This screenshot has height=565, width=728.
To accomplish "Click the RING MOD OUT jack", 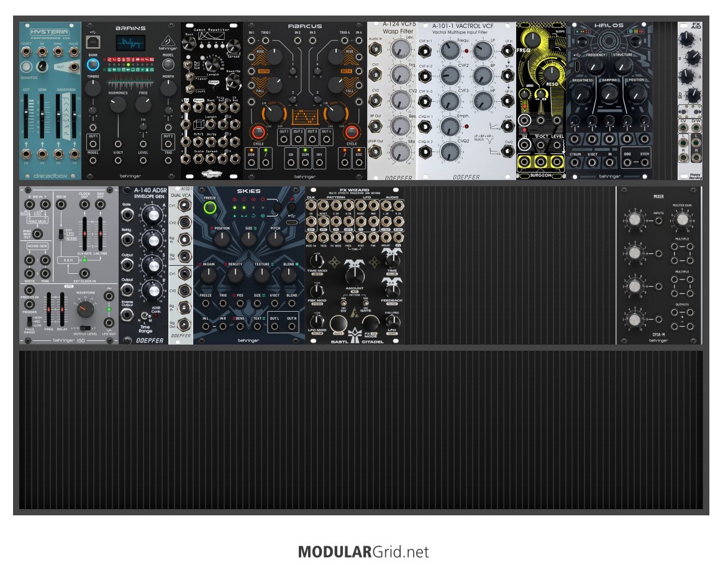I will [x=38, y=235].
